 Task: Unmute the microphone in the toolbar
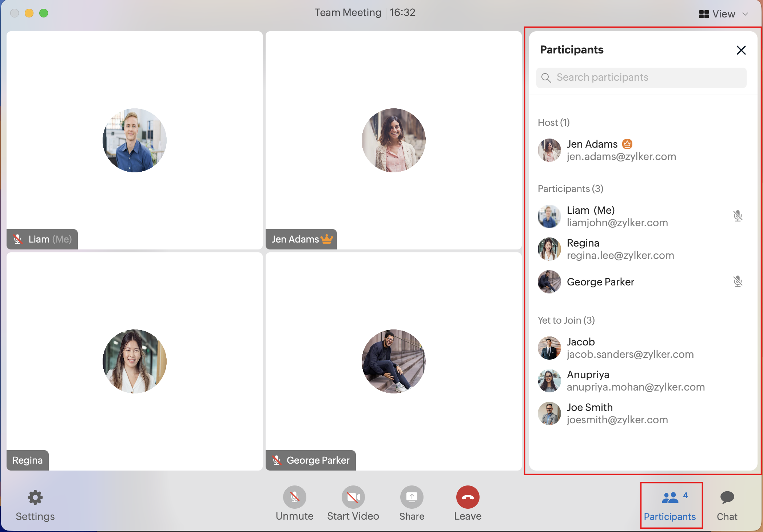(x=294, y=497)
